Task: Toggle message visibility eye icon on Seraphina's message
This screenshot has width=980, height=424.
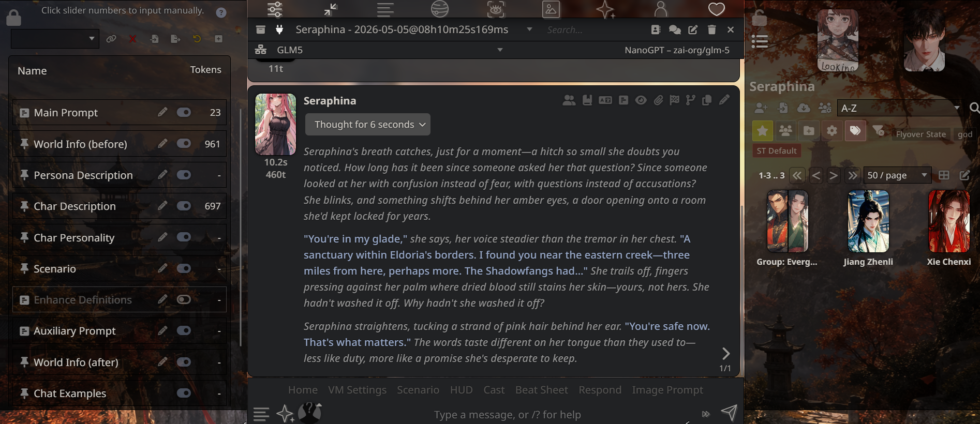Action: pyautogui.click(x=641, y=100)
